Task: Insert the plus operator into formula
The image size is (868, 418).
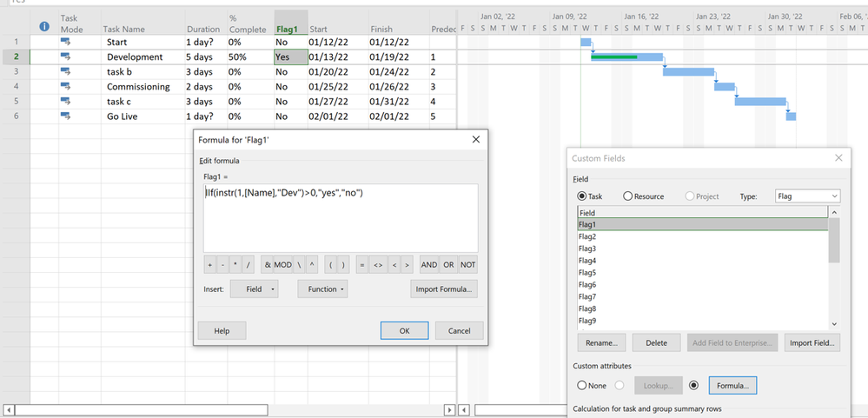Action: 209,265
